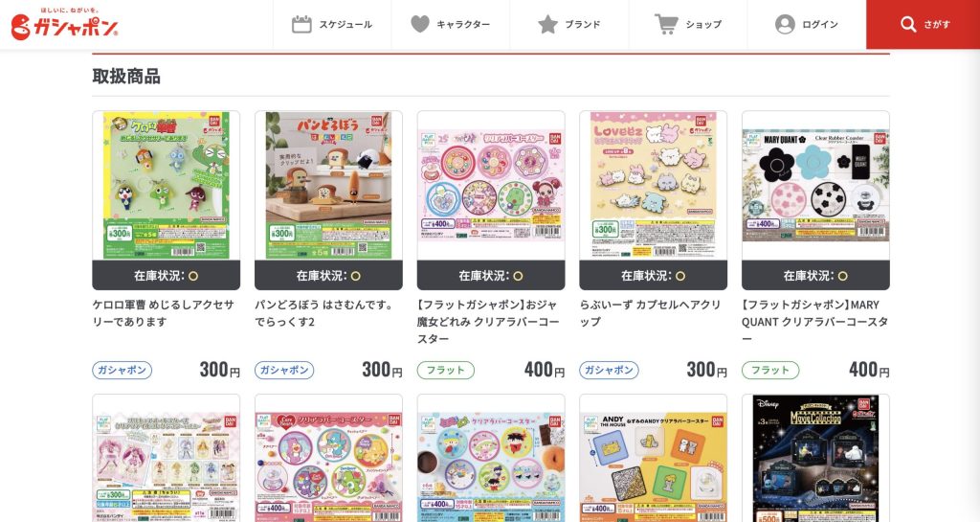Image resolution: width=980 pixels, height=522 pixels.
Task: Click stock status bar on Lovebz product
Action: pyautogui.click(x=653, y=276)
